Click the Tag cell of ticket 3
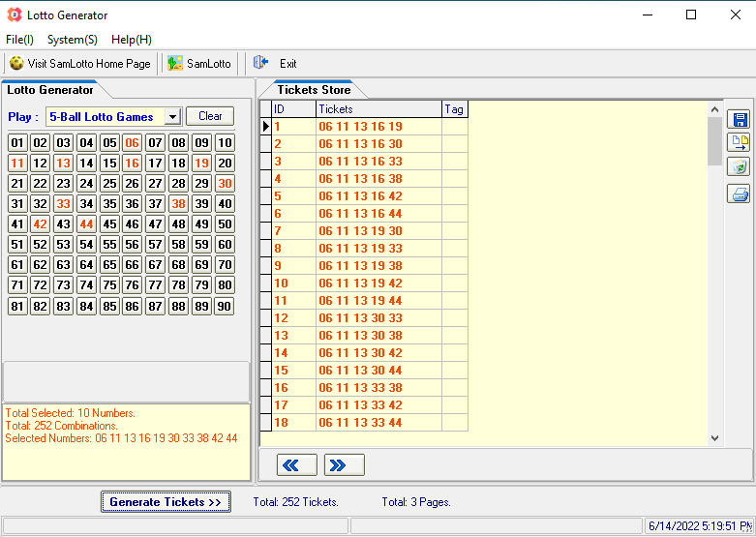 [455, 162]
